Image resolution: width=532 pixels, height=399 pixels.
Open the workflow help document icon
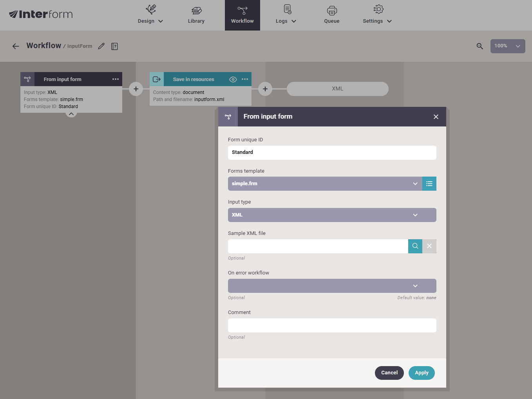point(114,46)
